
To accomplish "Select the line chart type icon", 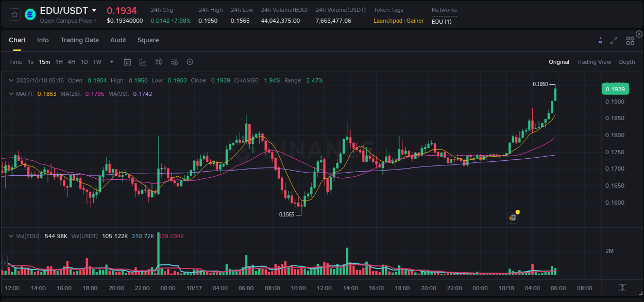I will click(x=143, y=61).
